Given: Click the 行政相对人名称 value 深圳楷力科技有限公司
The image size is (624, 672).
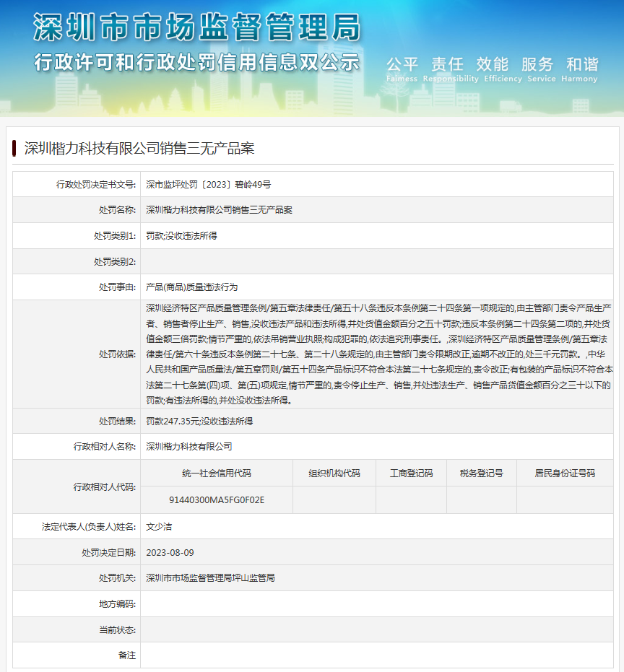Looking at the screenshot, I should click(189, 447).
